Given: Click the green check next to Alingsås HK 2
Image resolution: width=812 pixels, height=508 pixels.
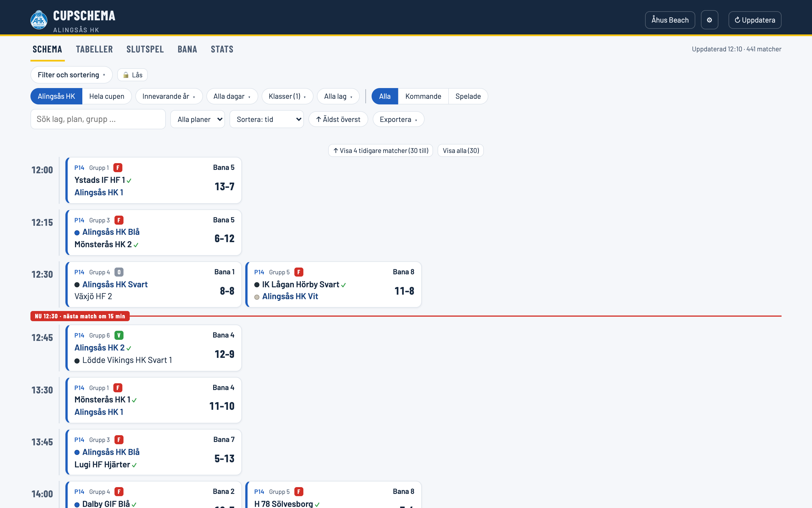Looking at the screenshot, I should 129,349.
